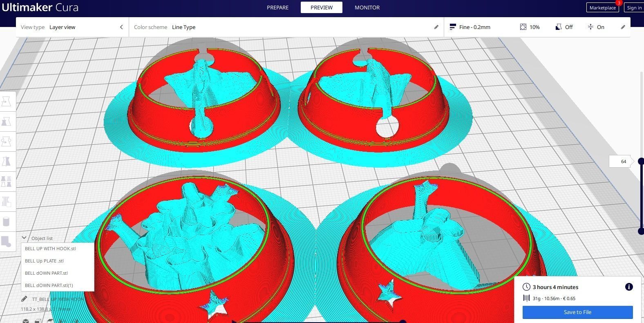Click the filament spool icon beside 31g
This screenshot has width=644, height=323.
tap(526, 298)
